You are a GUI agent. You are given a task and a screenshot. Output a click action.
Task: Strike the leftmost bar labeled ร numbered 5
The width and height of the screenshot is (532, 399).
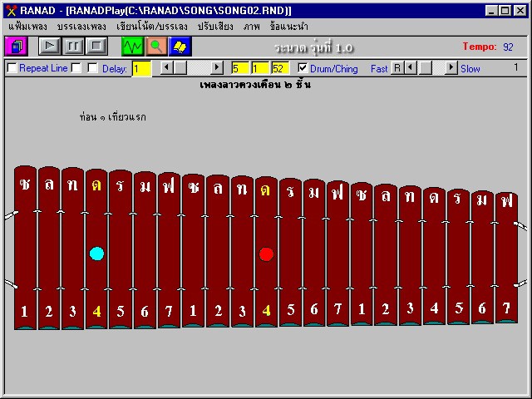tap(121, 249)
